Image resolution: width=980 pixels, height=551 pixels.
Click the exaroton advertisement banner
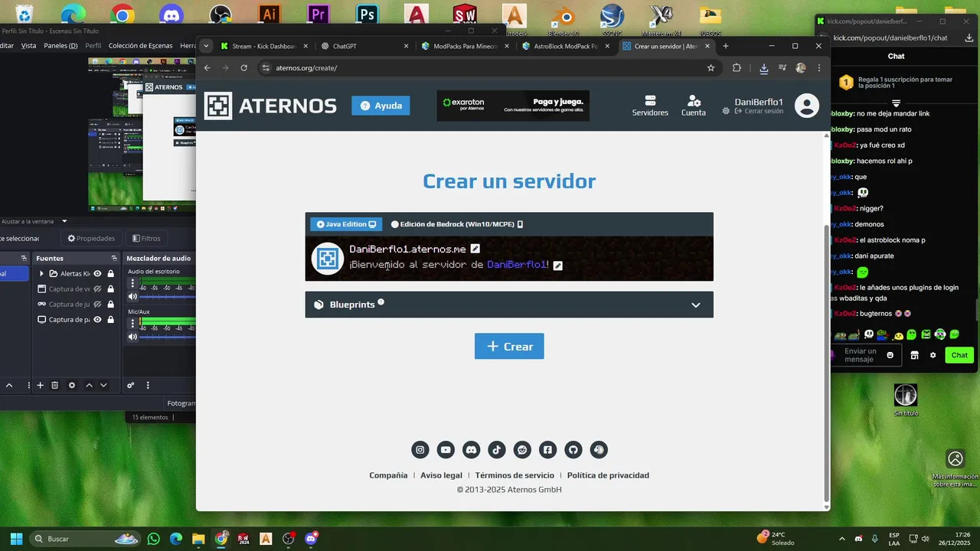click(x=513, y=106)
